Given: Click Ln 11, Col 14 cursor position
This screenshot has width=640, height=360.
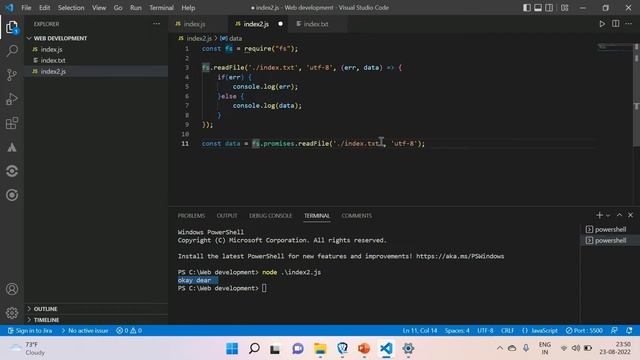Looking at the screenshot, I should coord(420,331).
